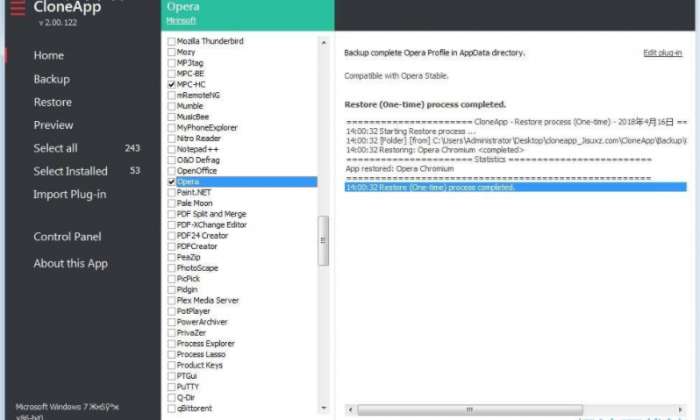700x420 pixels.
Task: Tick the qBittorrent checkbox
Action: tap(171, 408)
